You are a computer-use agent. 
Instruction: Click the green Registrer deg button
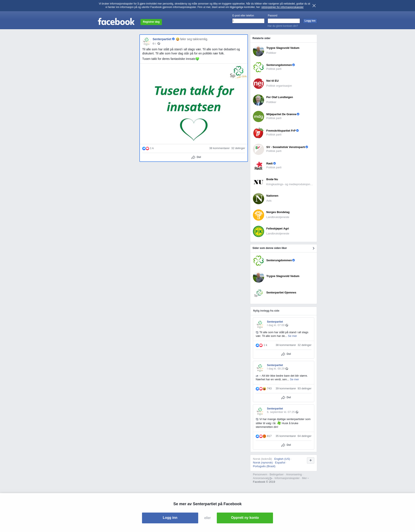(151, 22)
